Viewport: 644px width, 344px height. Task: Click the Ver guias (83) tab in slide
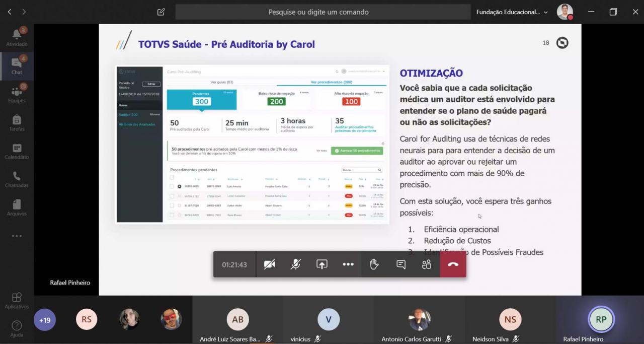222,82
